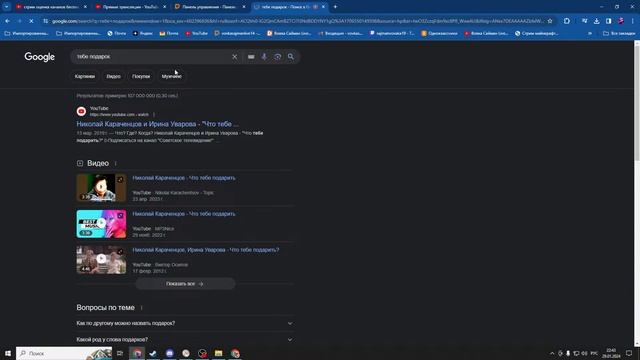Open the Chrome three-dot menu
Screen dimensions: 640x360
(633, 21)
